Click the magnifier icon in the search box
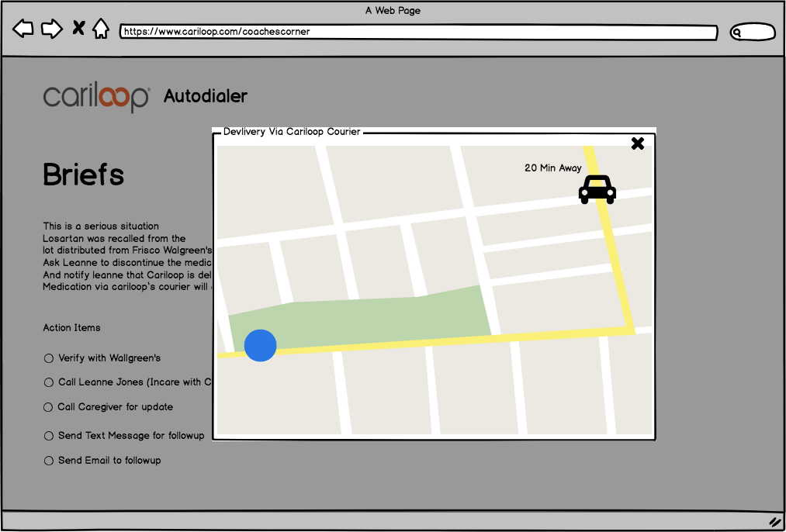786x532 pixels. tap(738, 33)
